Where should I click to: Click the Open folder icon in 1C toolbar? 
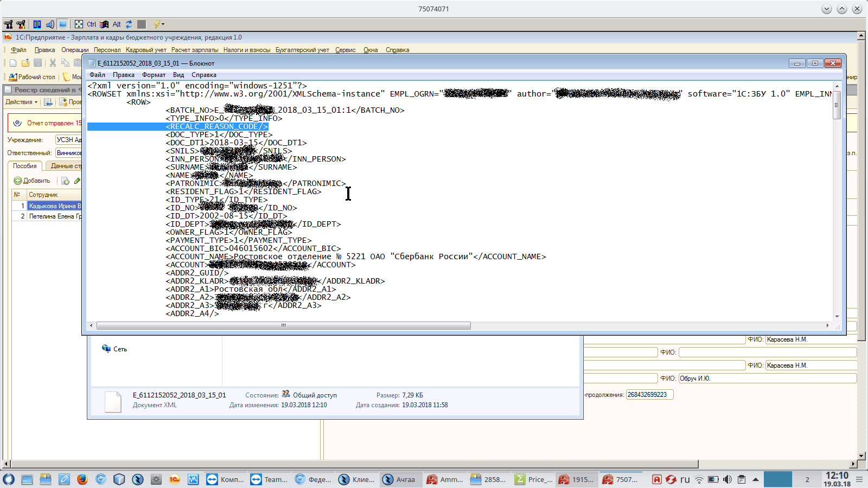tap(25, 62)
